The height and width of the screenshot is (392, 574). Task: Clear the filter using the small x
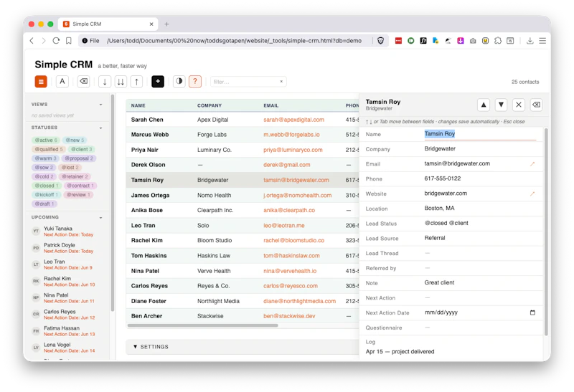(x=281, y=82)
